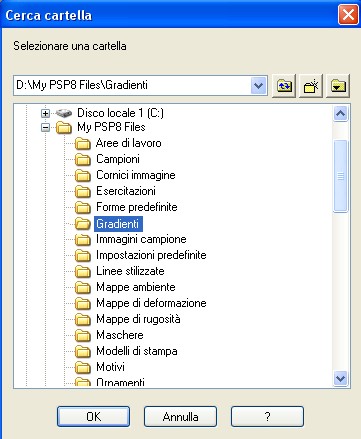The height and width of the screenshot is (439, 361).
Task: Click the Annulla button
Action: click(180, 416)
